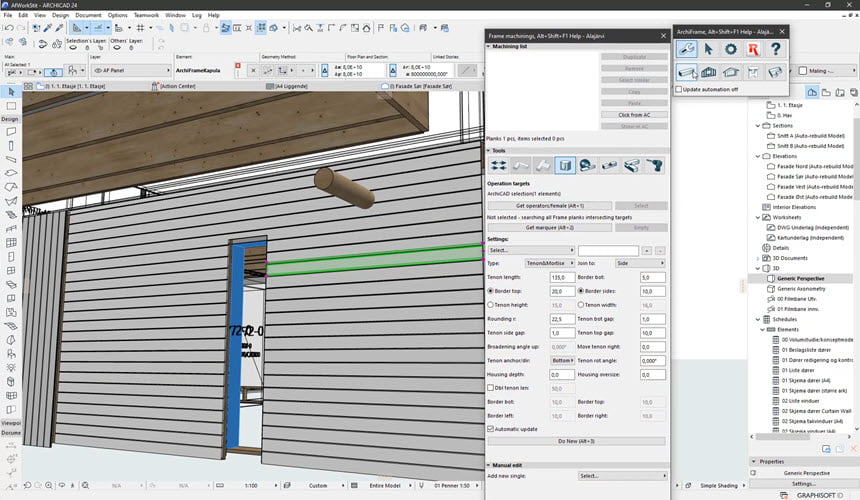This screenshot has width=860, height=500.
Task: Click the zoom magnifier icon in the bottom bar
Action: point(49,485)
